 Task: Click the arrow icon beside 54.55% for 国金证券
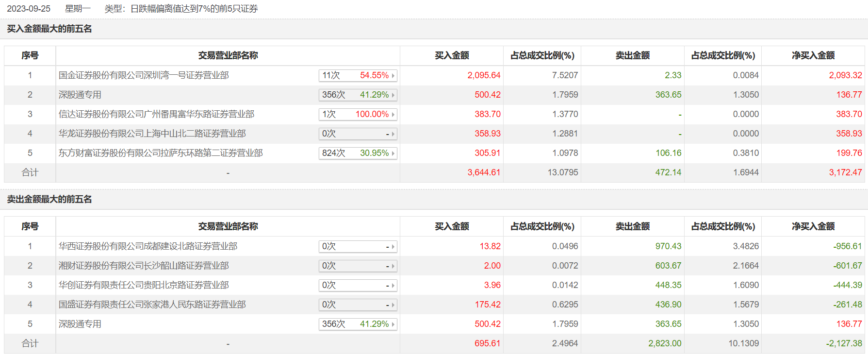pyautogui.click(x=393, y=76)
